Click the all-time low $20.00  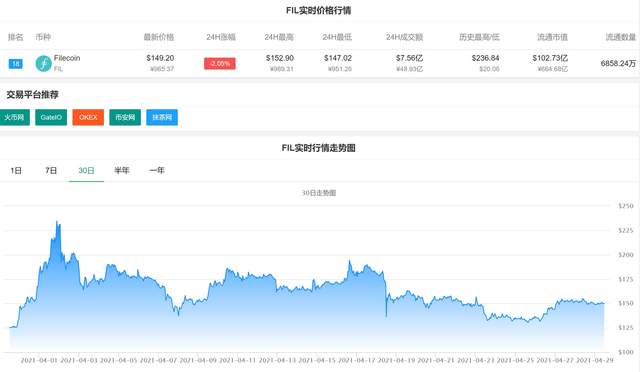489,69
